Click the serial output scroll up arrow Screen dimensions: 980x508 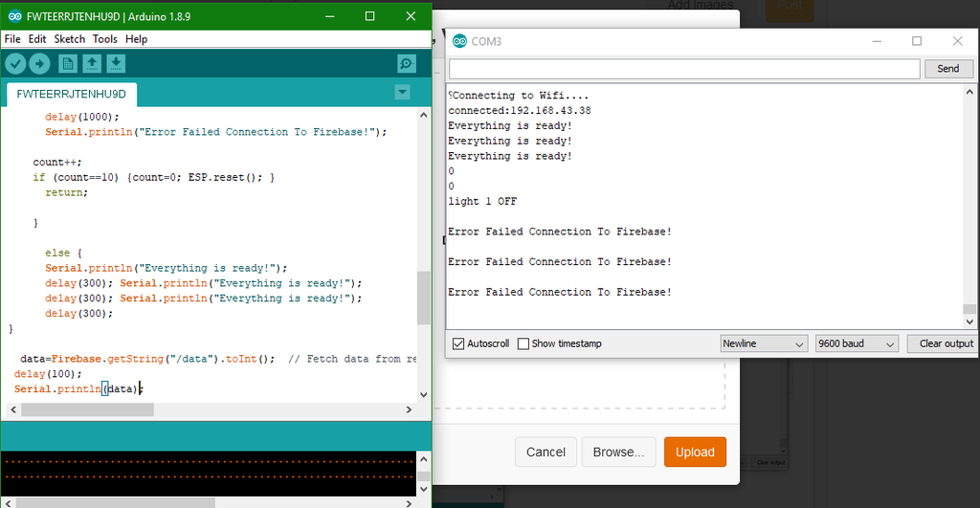(x=969, y=92)
